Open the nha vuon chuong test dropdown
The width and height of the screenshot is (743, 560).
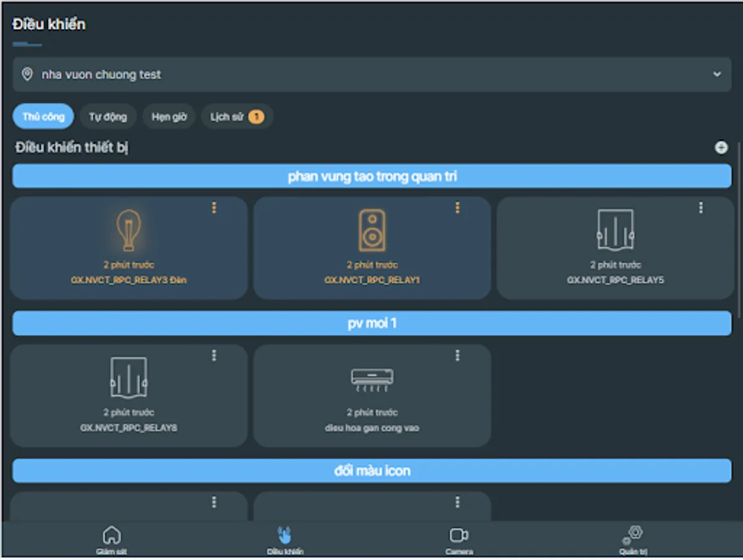click(371, 75)
